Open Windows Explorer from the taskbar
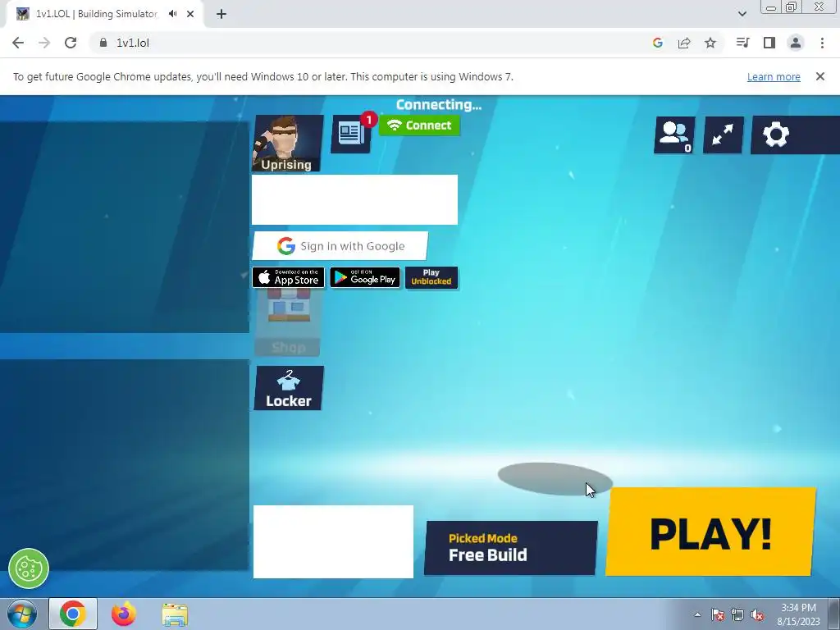The image size is (840, 630). point(175,614)
